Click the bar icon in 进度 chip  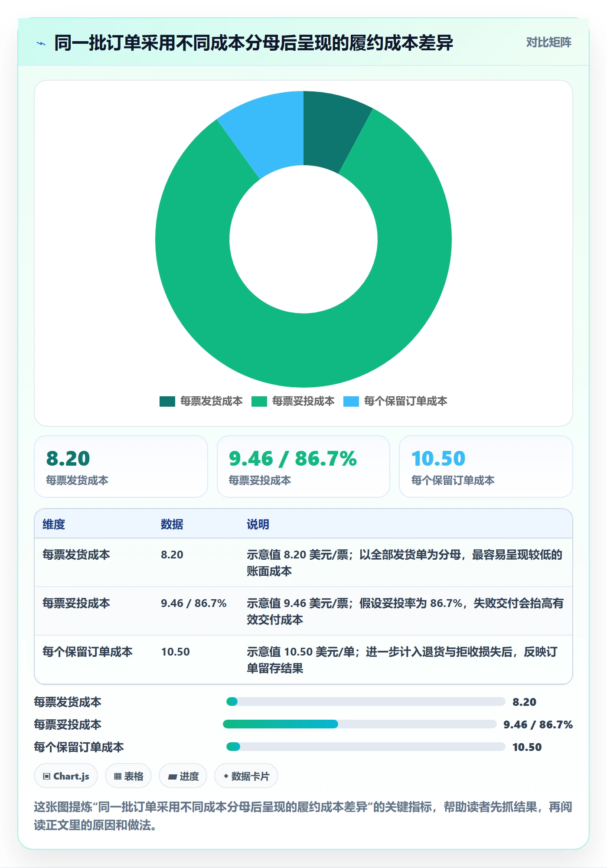click(172, 777)
